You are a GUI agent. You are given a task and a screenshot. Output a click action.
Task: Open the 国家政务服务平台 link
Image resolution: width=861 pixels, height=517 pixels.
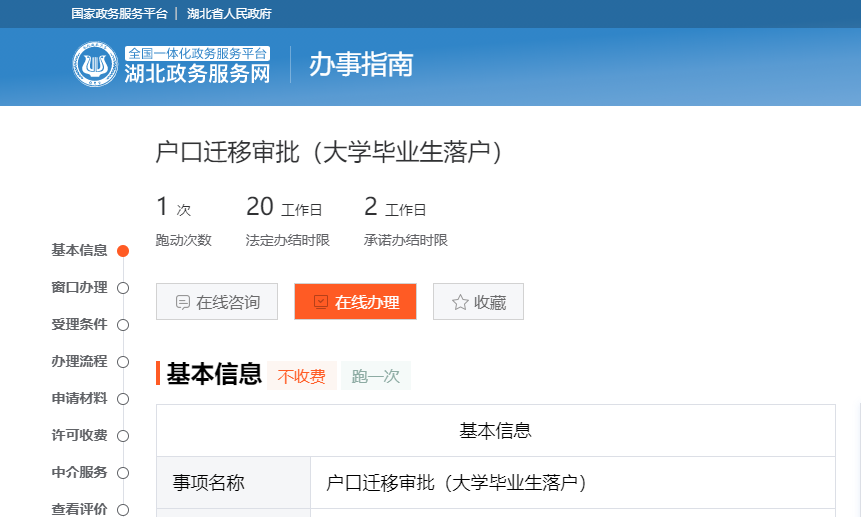point(119,14)
